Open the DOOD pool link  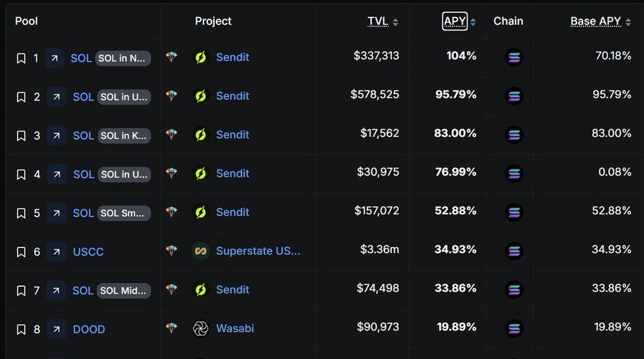89,329
